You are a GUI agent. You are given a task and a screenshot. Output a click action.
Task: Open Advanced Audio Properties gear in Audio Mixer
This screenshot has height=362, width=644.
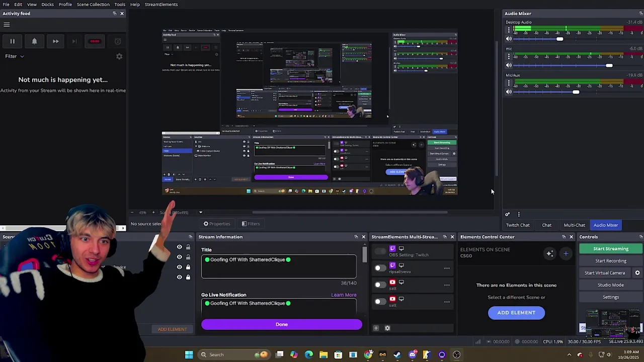(507, 215)
